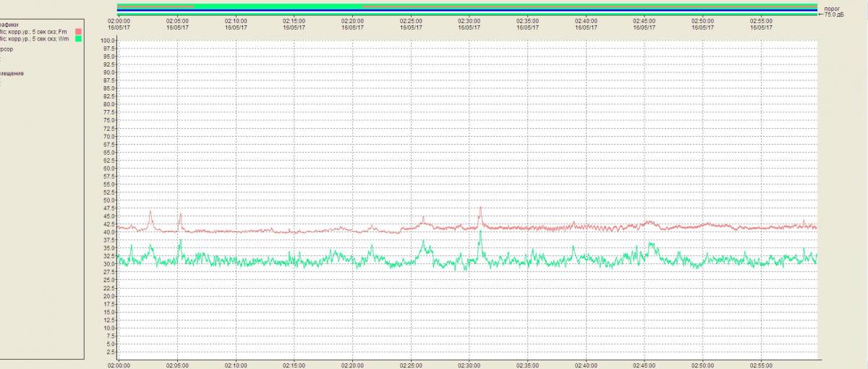868x369 pixels.
Task: Click the 02:55:00 label on bottom time axis
Action: [762, 365]
